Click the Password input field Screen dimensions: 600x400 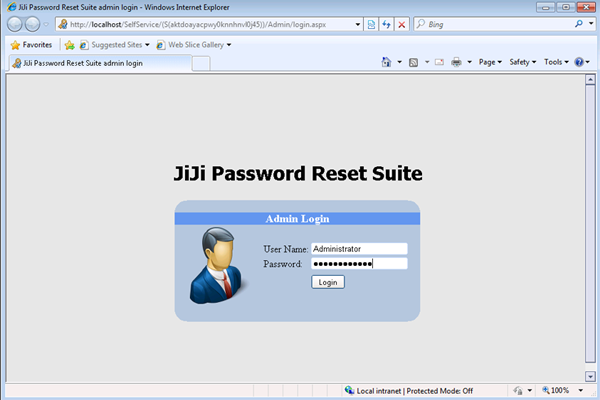(359, 263)
